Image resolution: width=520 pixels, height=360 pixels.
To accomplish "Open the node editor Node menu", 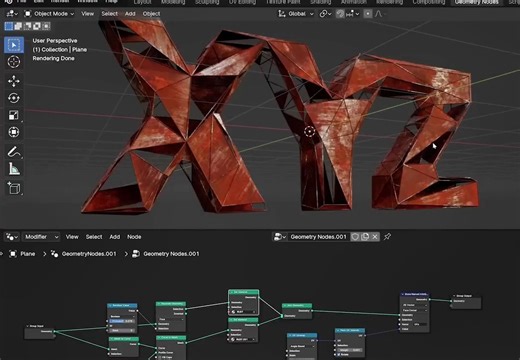I will [x=134, y=237].
